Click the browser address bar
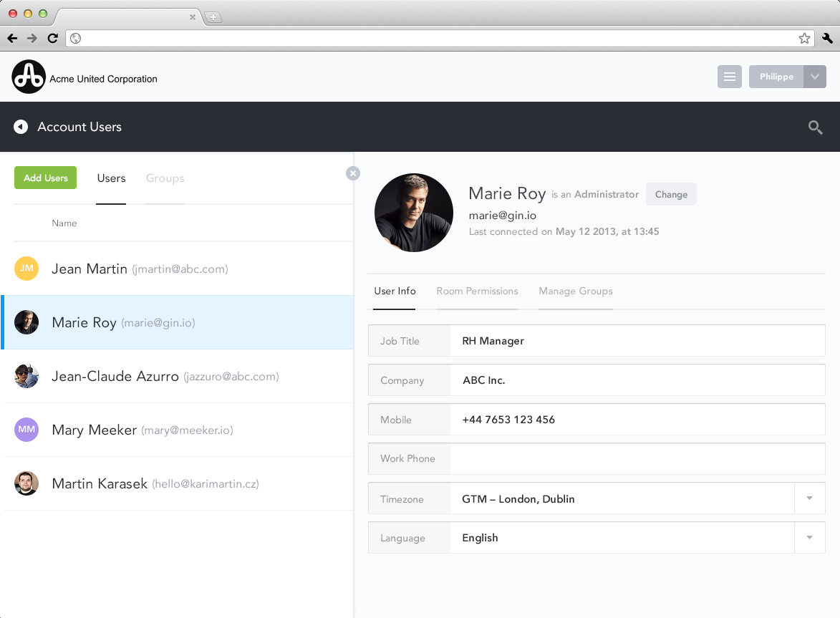 pos(438,38)
